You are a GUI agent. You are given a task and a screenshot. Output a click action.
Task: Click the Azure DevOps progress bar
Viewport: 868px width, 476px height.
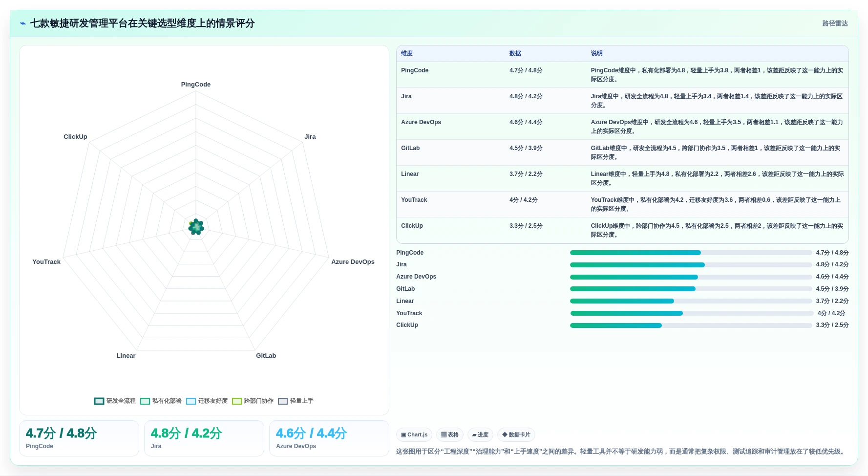click(691, 277)
